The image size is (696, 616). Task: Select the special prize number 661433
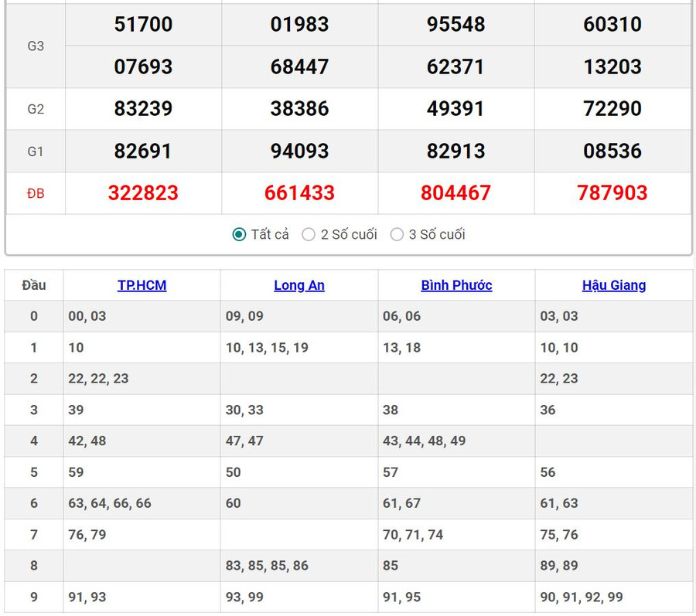coord(299,193)
